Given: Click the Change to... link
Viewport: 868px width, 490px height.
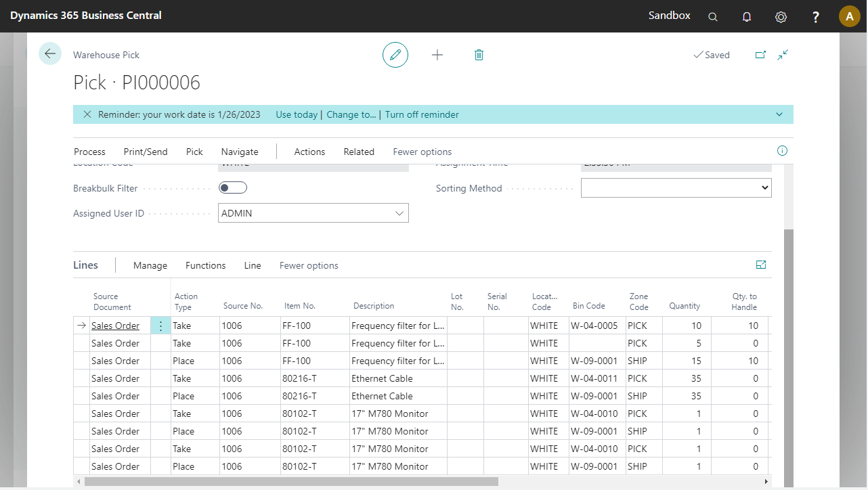Looking at the screenshot, I should pyautogui.click(x=351, y=114).
